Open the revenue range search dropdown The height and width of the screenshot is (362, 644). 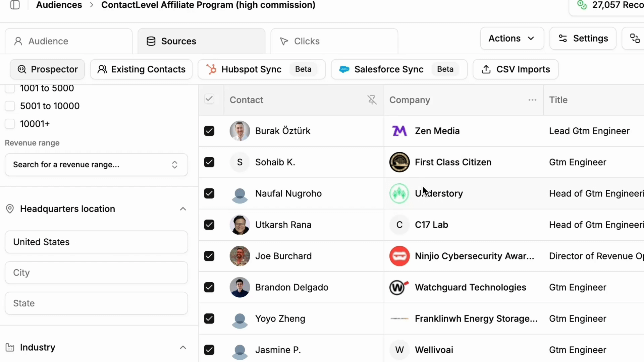(x=96, y=165)
